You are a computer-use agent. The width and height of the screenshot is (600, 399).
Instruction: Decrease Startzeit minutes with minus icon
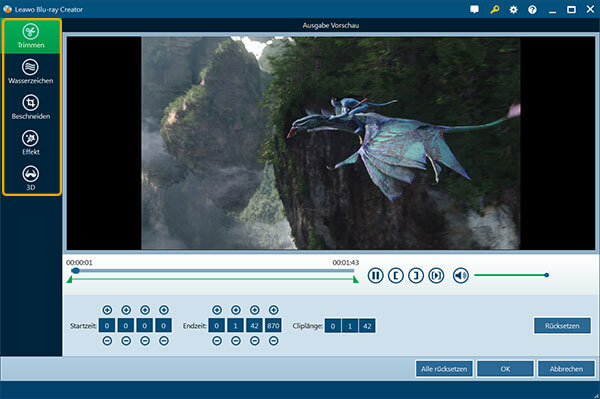(x=126, y=341)
